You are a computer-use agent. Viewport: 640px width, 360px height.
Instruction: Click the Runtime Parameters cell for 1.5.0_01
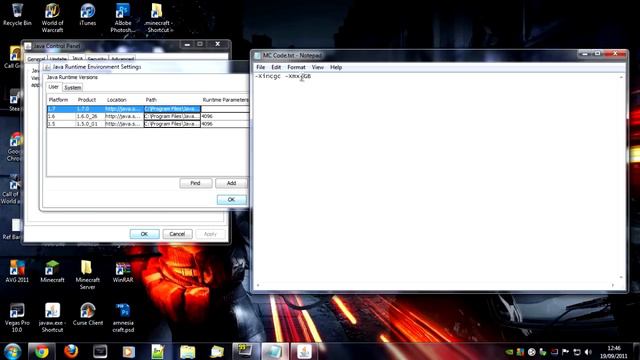coord(224,124)
